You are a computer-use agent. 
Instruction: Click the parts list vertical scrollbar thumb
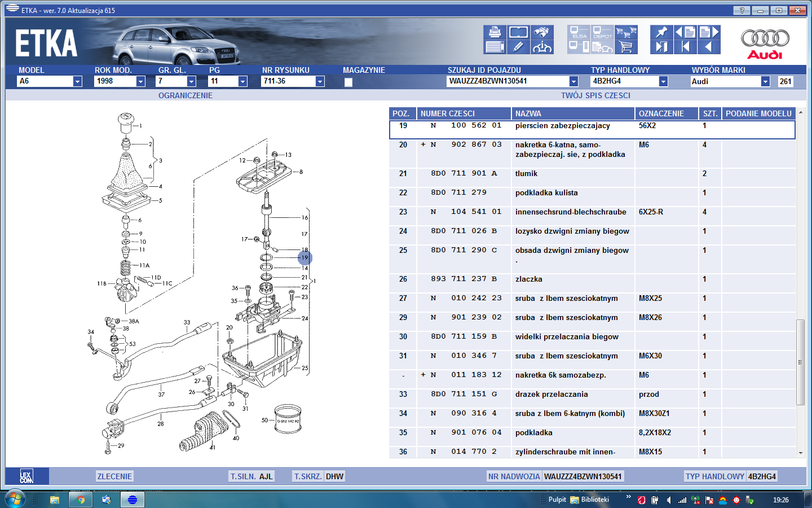click(800, 362)
